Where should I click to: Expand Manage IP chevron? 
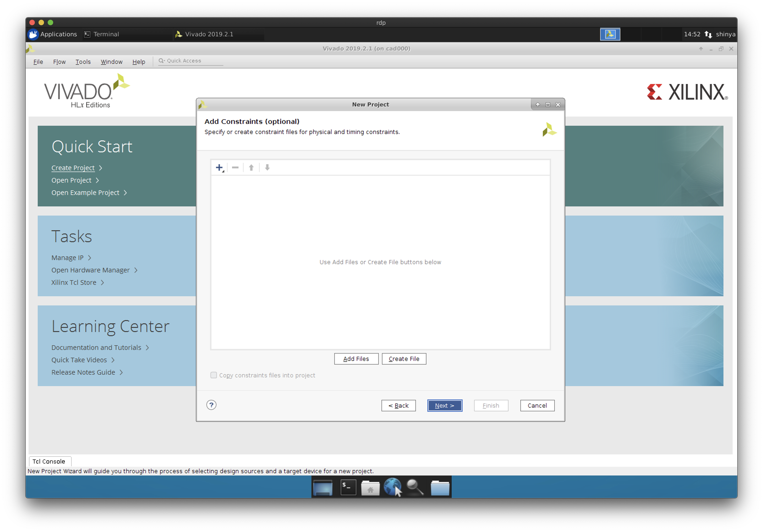pos(89,258)
